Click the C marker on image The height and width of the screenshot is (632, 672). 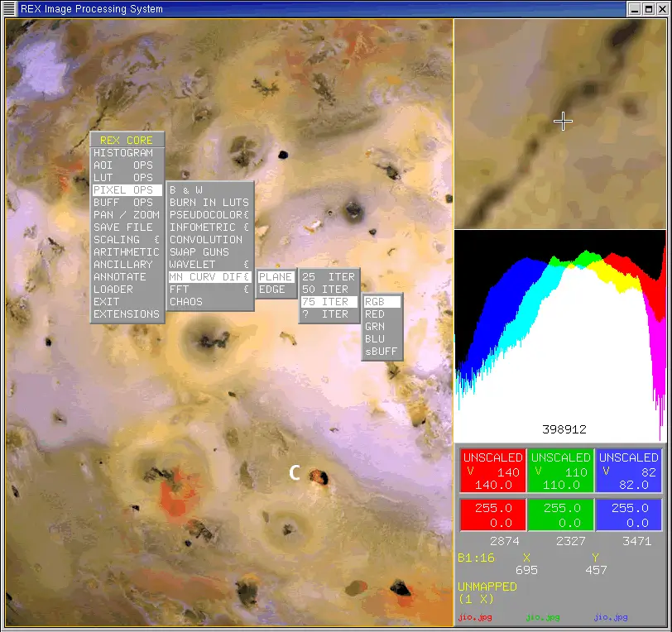[294, 473]
